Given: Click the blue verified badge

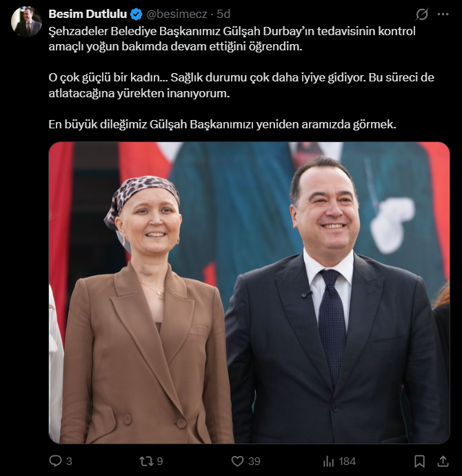Looking at the screenshot, I should [137, 14].
